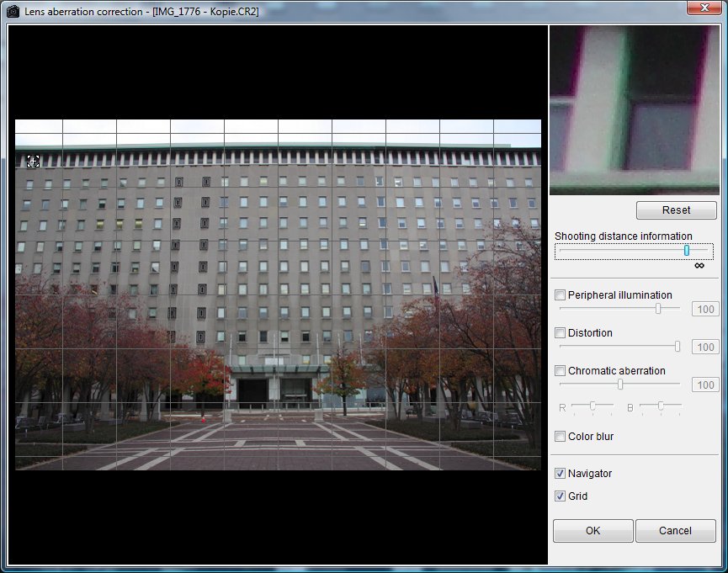The image size is (728, 573).
Task: Click the infinity symbol under the distance slider
Action: click(699, 266)
